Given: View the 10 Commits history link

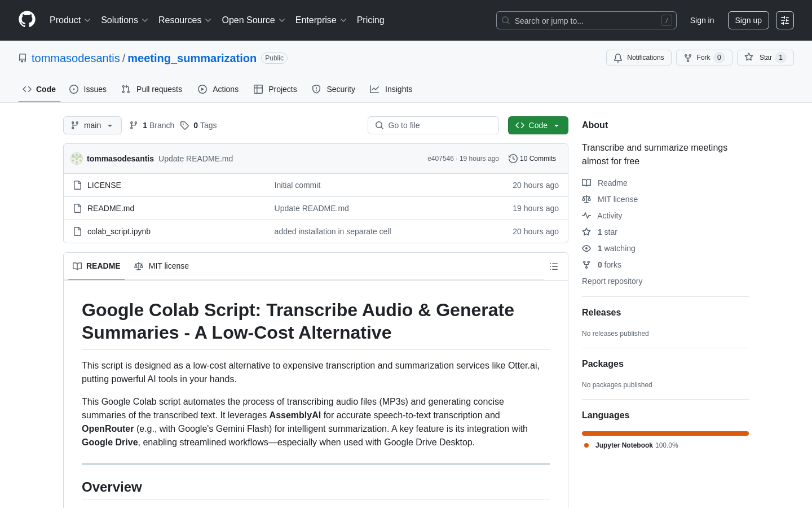Looking at the screenshot, I should (532, 159).
